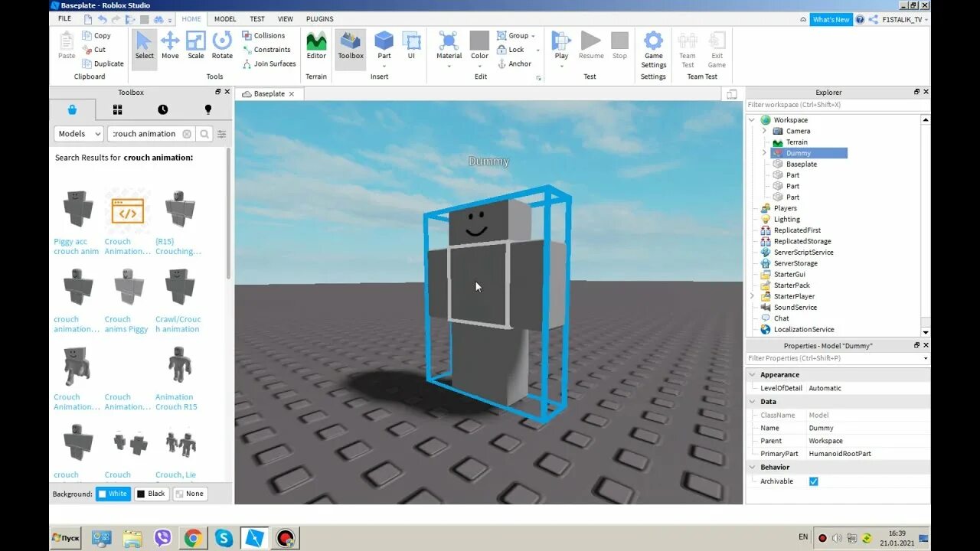Open Toolbox search filter options
Screen dimensions: 980x551
point(222,134)
